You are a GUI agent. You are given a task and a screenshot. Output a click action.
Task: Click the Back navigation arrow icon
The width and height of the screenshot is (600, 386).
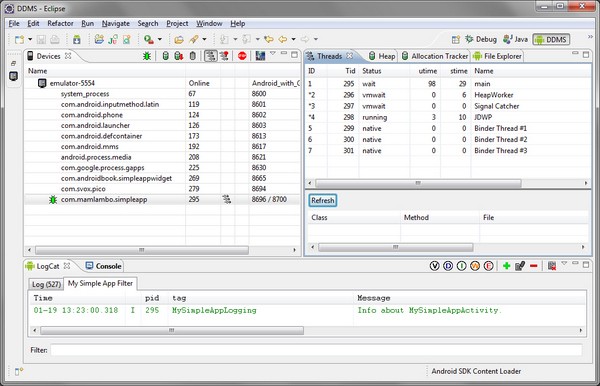pos(283,39)
